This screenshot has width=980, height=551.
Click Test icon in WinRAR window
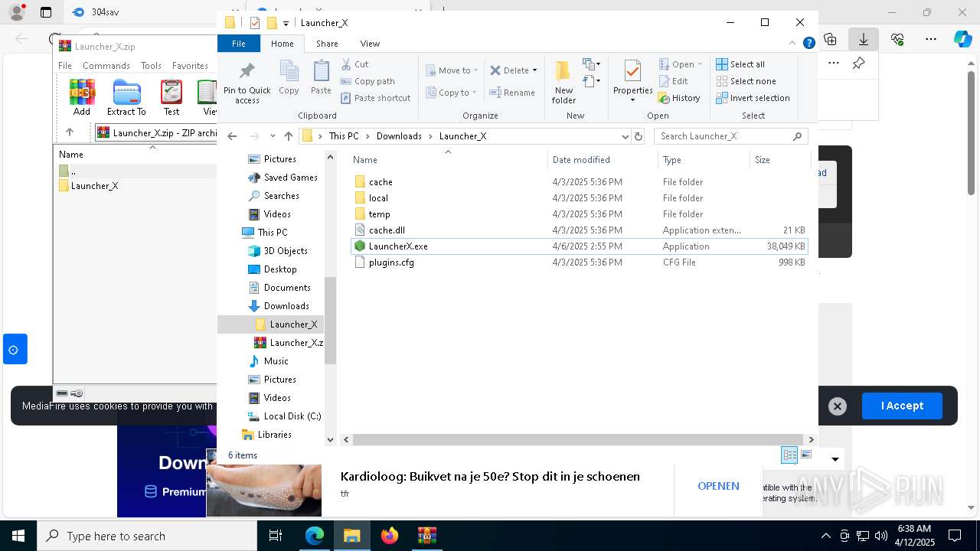tap(171, 97)
